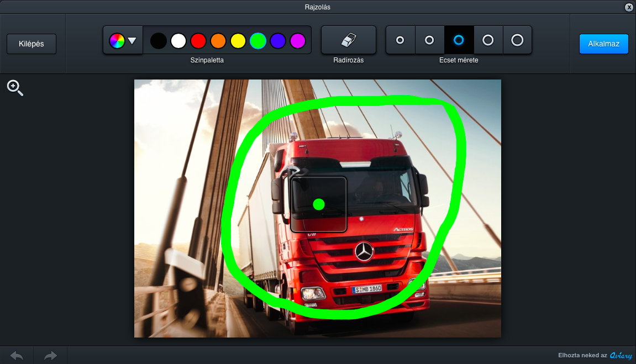
Task: Select the largest brush size
Action: pyautogui.click(x=517, y=40)
